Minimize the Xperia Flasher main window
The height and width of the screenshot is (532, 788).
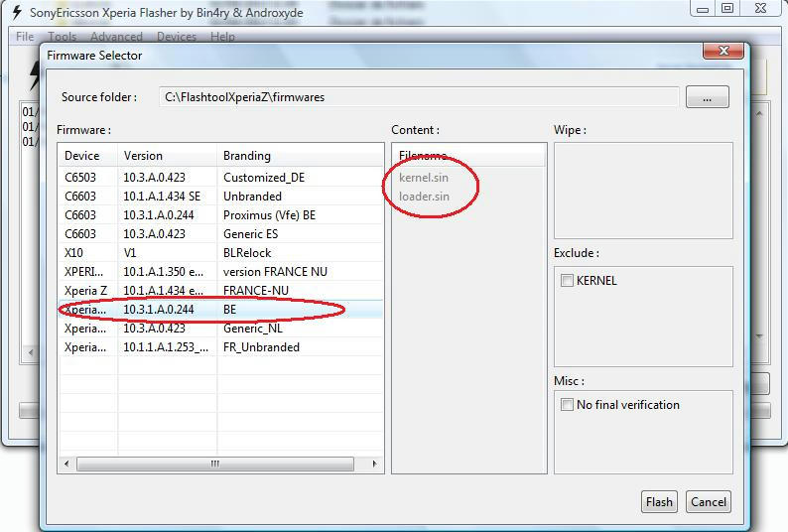[703, 8]
